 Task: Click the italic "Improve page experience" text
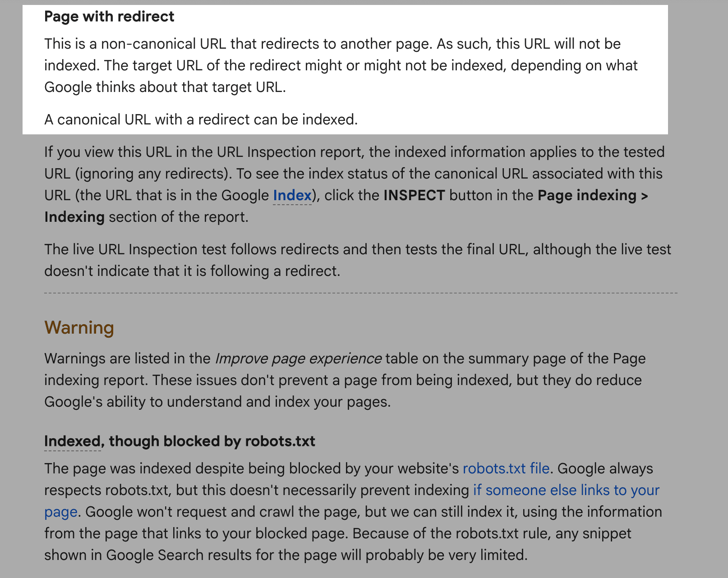(x=298, y=358)
